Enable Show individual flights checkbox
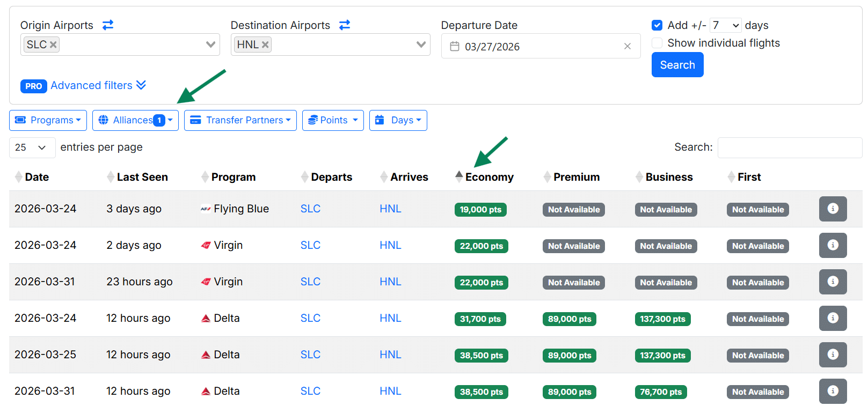The image size is (868, 406). click(657, 43)
